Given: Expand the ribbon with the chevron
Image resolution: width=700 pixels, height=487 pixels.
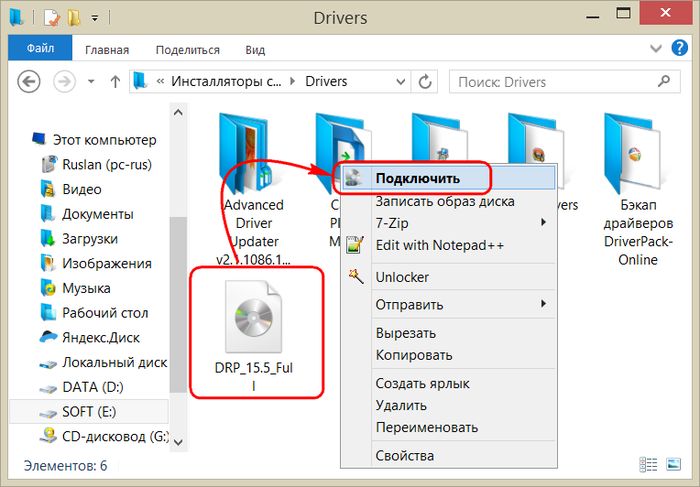Looking at the screenshot, I should (657, 49).
